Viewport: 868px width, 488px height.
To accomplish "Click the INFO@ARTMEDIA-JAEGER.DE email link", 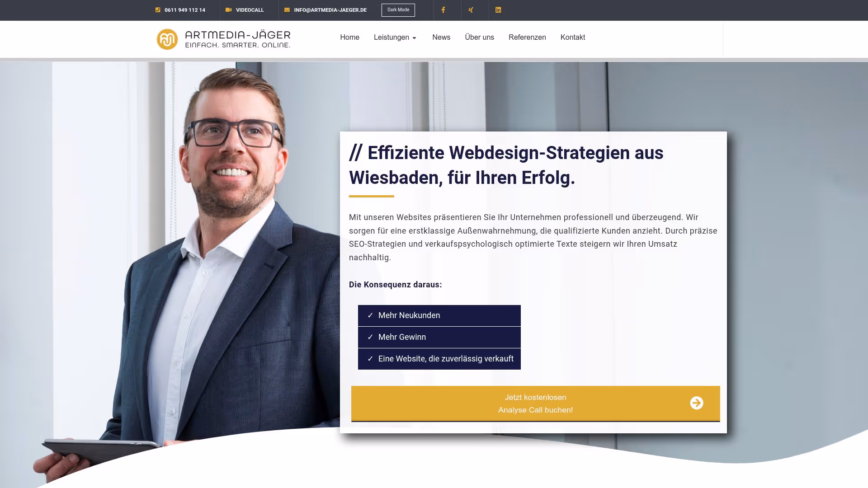I will click(x=330, y=10).
